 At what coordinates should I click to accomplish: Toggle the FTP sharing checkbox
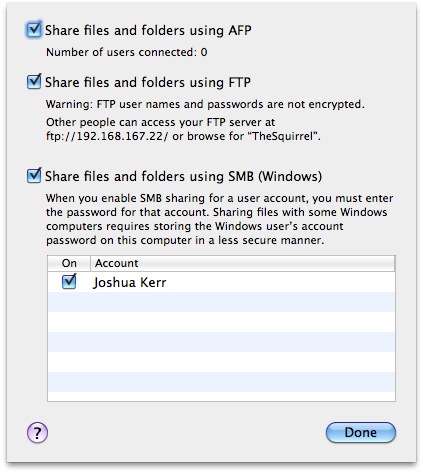pos(34,82)
